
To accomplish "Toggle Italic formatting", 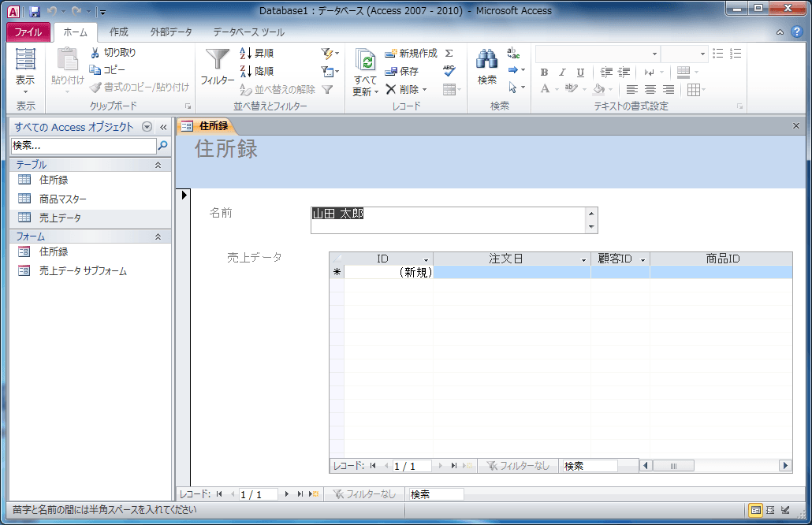I will [x=562, y=72].
